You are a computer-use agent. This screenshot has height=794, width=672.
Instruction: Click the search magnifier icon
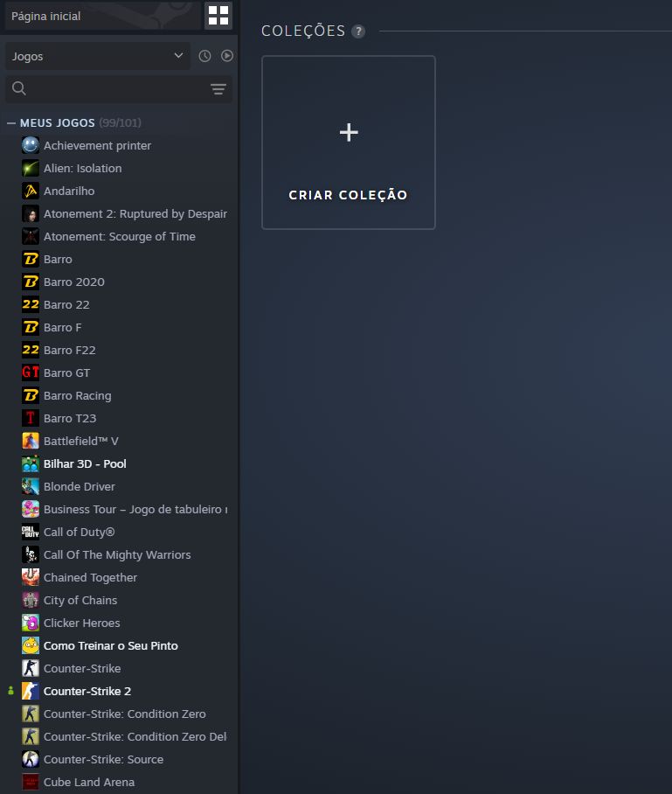(x=19, y=88)
